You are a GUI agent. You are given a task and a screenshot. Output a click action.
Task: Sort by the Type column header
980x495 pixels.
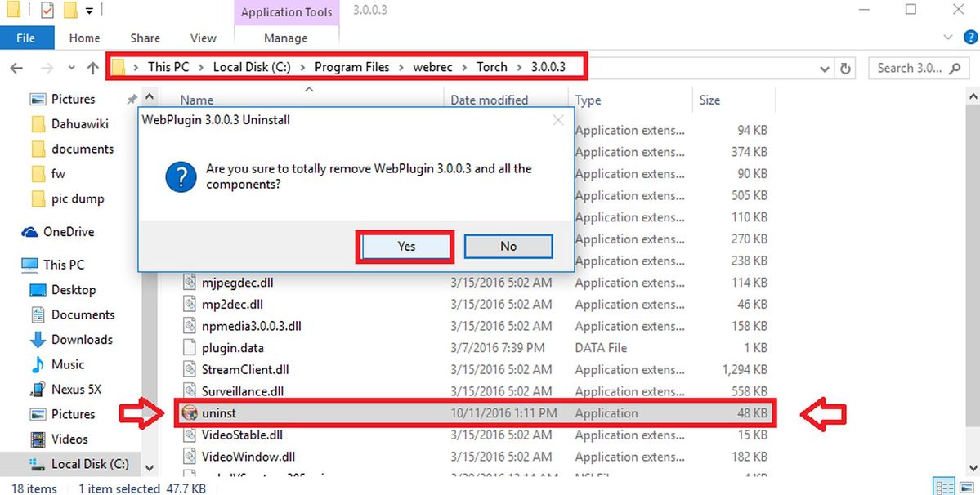588,100
